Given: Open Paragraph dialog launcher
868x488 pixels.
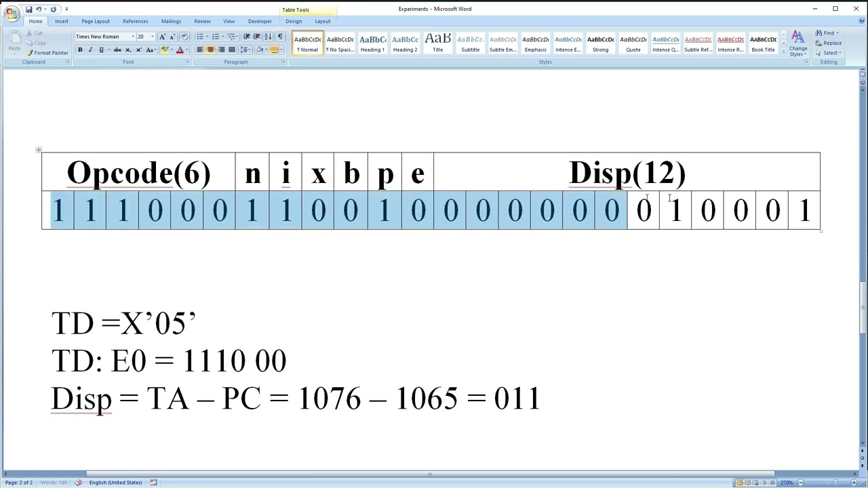Looking at the screenshot, I should [x=283, y=62].
